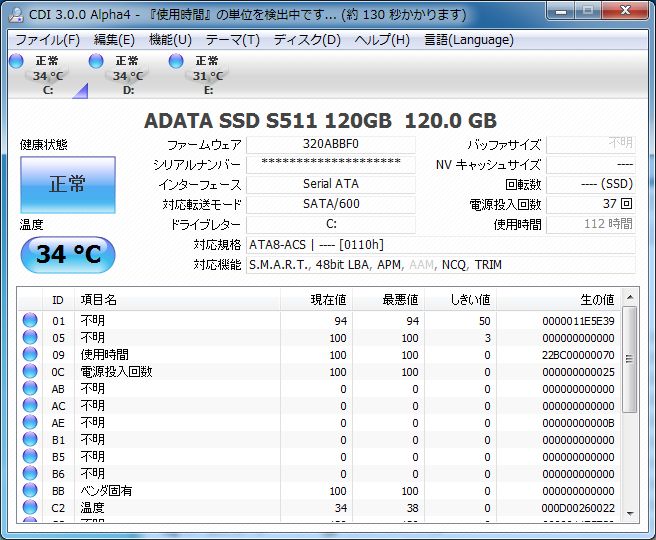Click the 現在値 column header
Viewport: 656px width, 540px height.
316,299
